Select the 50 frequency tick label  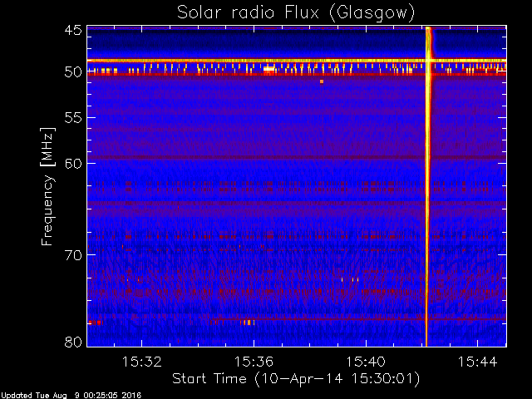(x=73, y=72)
